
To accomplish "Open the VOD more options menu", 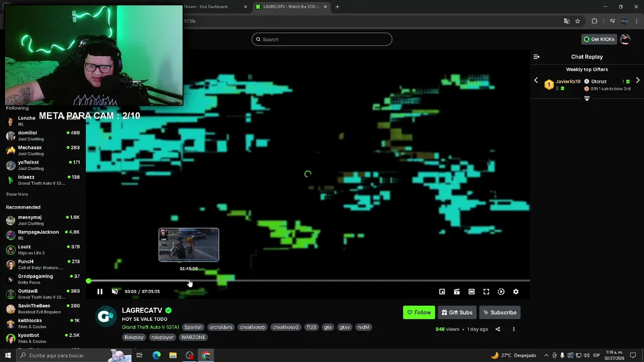I will point(514,329).
